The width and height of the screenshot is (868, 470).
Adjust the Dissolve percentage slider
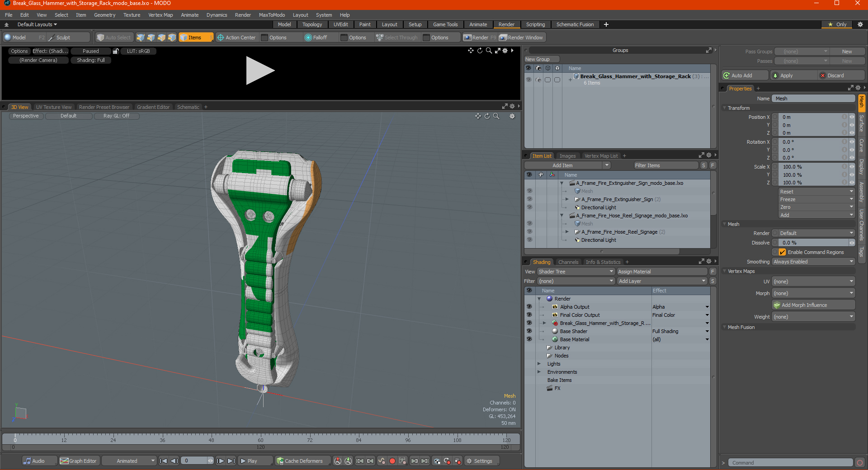[813, 243]
